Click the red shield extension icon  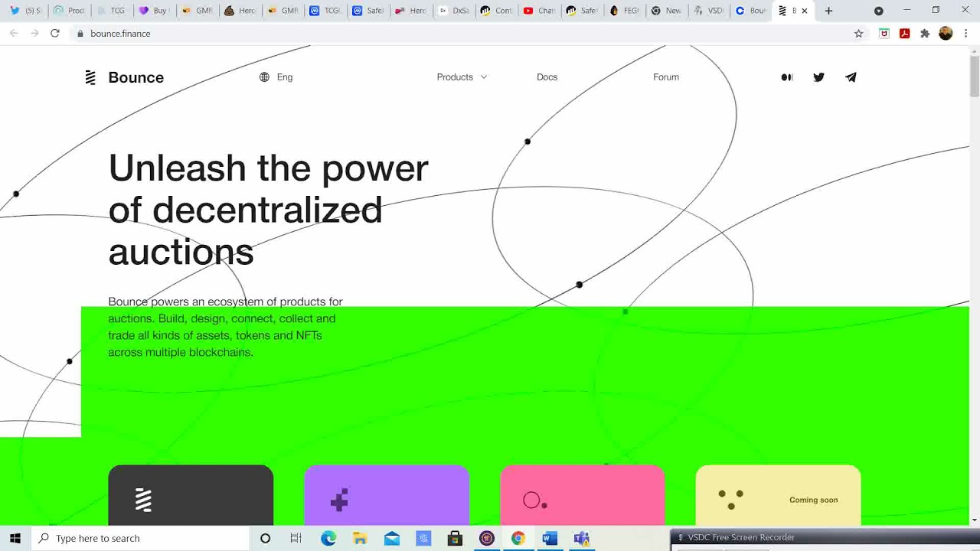[884, 34]
